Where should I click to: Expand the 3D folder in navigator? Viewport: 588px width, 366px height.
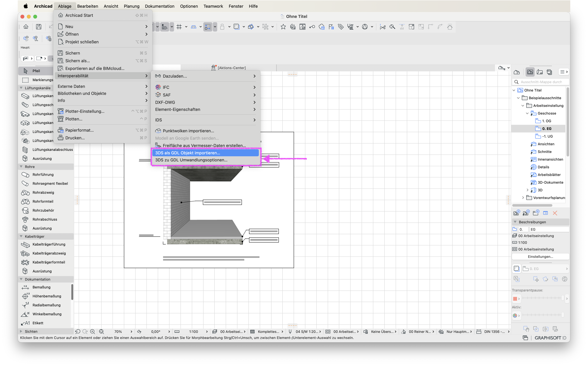pyautogui.click(x=528, y=190)
